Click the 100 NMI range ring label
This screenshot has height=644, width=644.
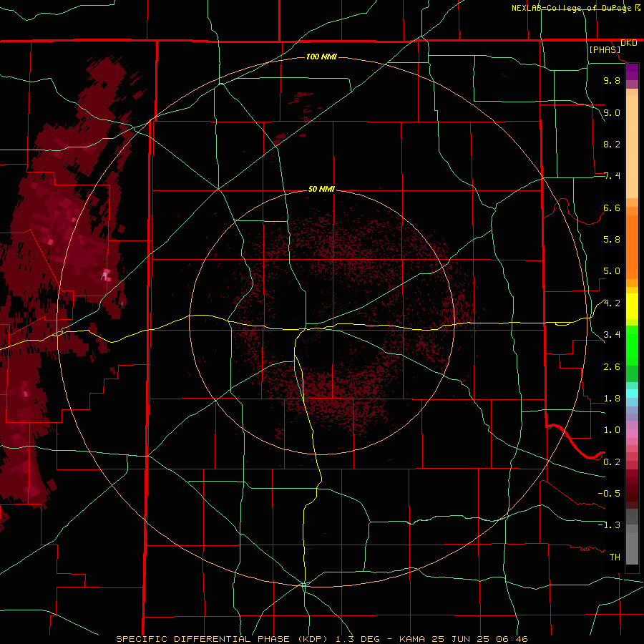[x=321, y=57]
